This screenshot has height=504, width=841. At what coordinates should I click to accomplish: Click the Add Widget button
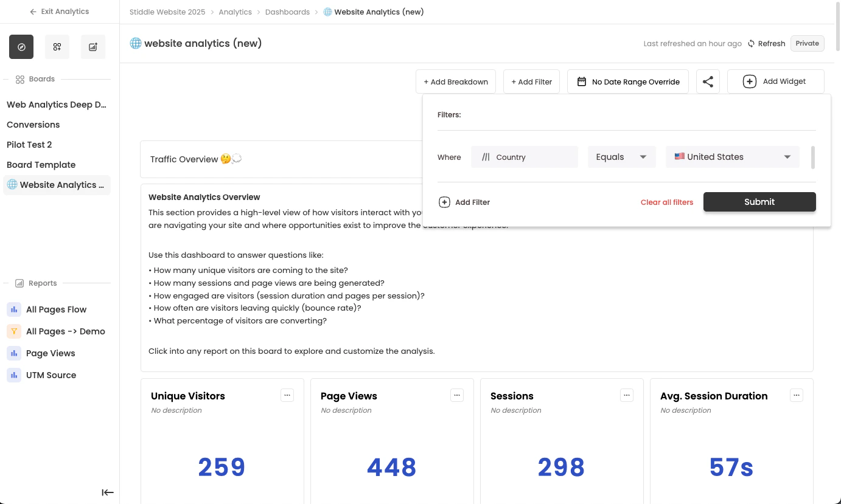click(x=776, y=81)
